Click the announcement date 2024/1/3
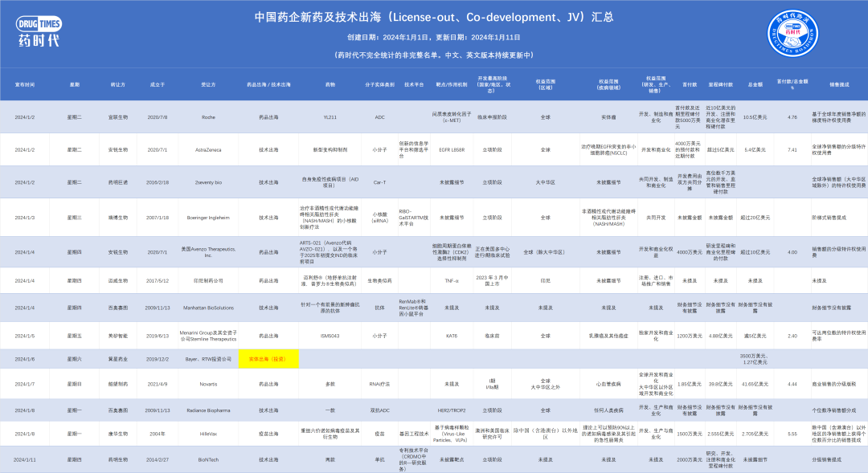This screenshot has height=473, width=868. coord(24,218)
